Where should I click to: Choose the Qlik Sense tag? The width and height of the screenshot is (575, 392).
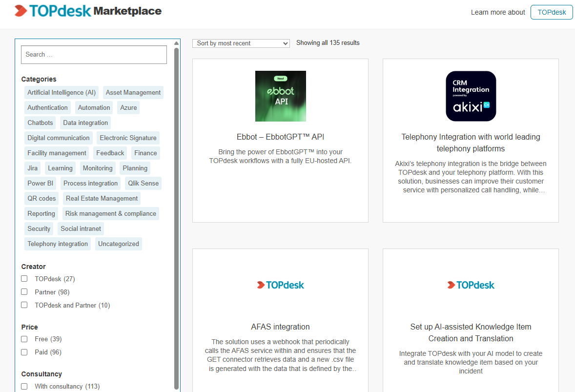click(x=144, y=183)
